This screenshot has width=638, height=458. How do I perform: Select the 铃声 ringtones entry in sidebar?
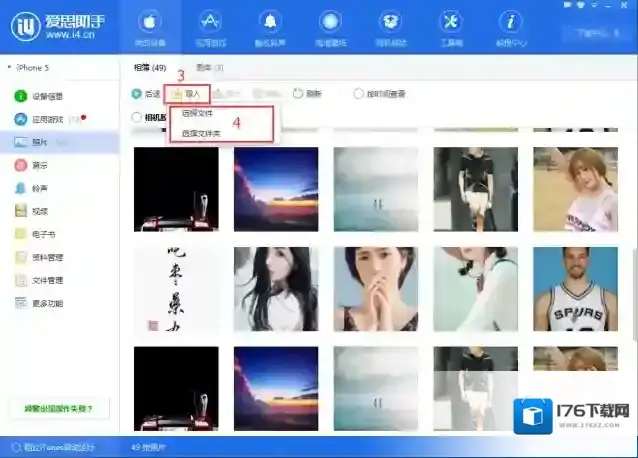[31, 188]
